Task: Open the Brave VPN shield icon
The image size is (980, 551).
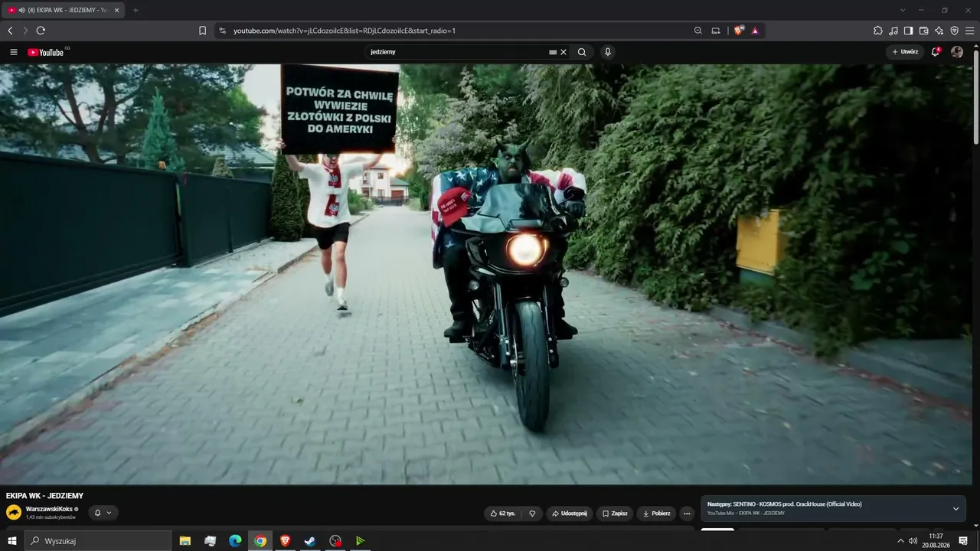Action: click(955, 31)
